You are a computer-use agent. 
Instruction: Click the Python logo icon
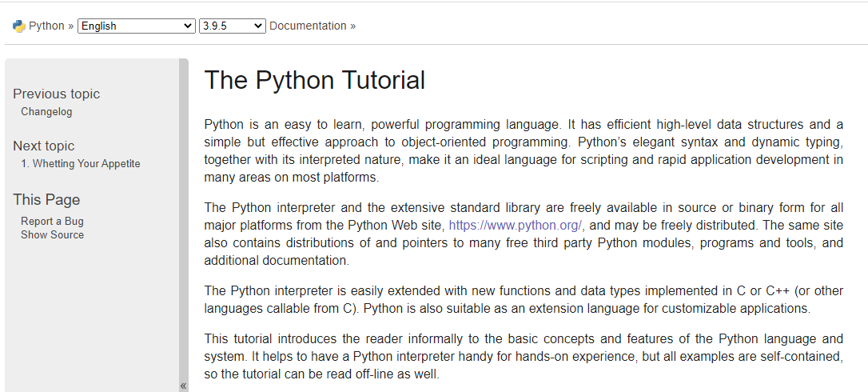tap(19, 26)
